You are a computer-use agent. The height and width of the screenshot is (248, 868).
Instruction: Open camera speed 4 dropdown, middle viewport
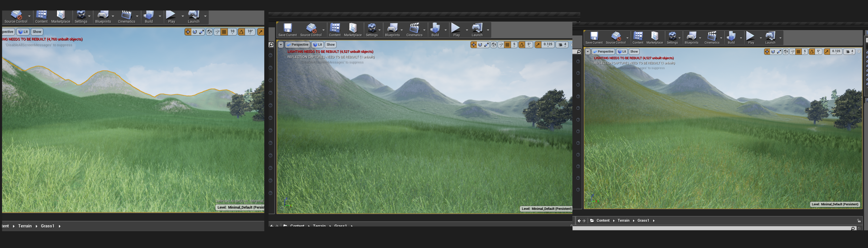562,44
